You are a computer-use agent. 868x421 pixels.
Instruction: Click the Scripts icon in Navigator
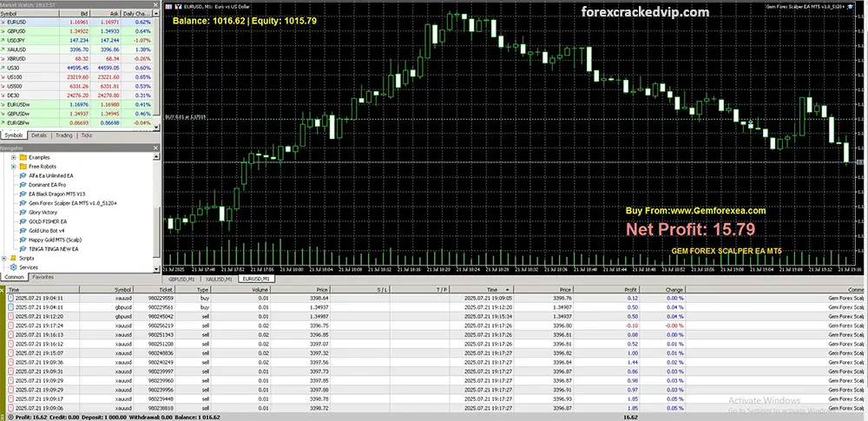pyautogui.click(x=13, y=258)
